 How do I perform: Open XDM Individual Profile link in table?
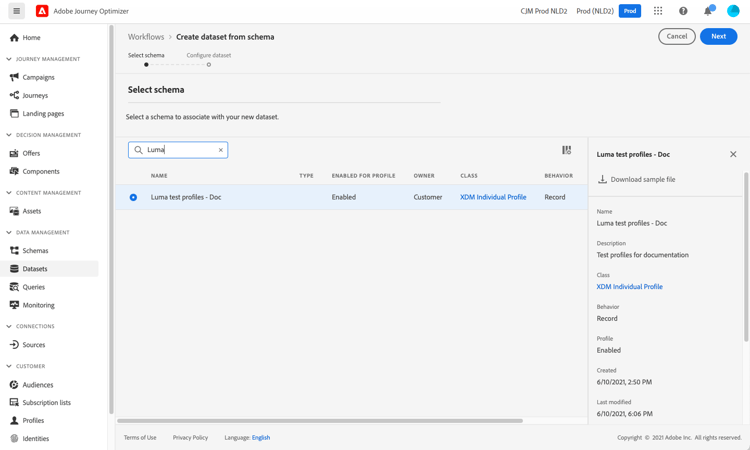(493, 197)
